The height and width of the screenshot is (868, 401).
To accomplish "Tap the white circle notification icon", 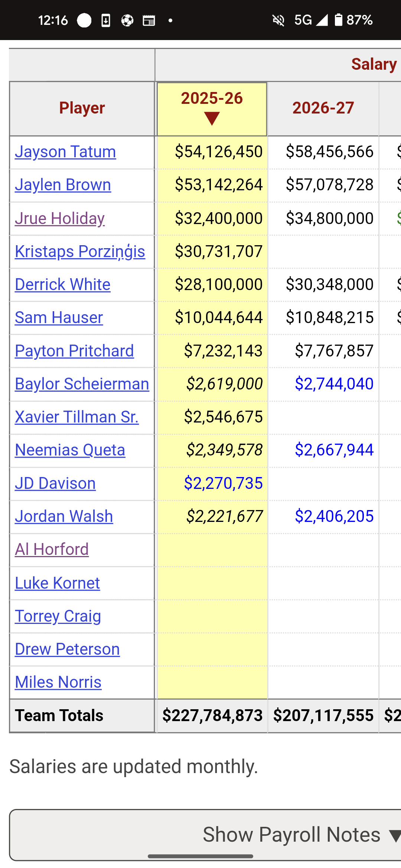I will (84, 20).
